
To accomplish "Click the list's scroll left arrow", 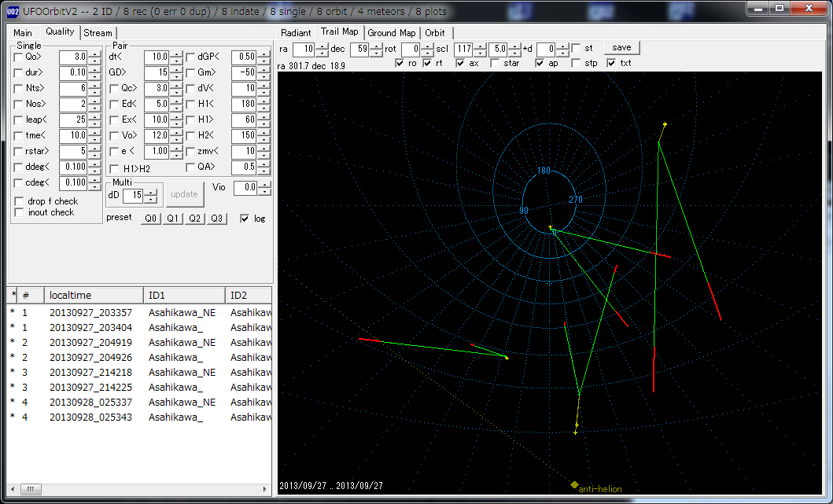I will tap(13, 489).
